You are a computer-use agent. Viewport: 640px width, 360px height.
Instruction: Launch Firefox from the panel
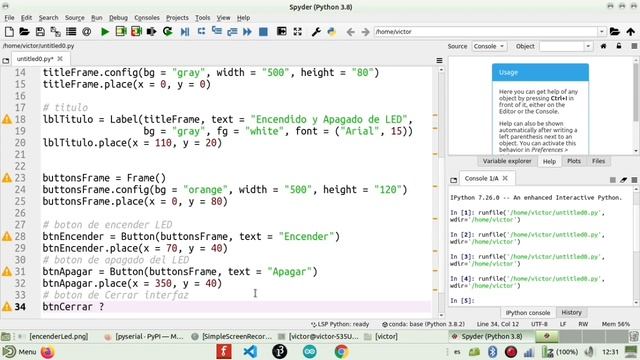(x=48, y=351)
